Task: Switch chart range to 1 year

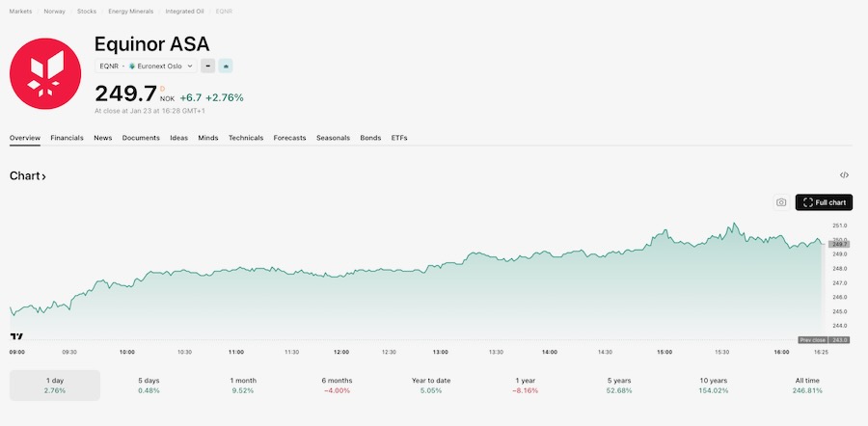Action: (525, 386)
